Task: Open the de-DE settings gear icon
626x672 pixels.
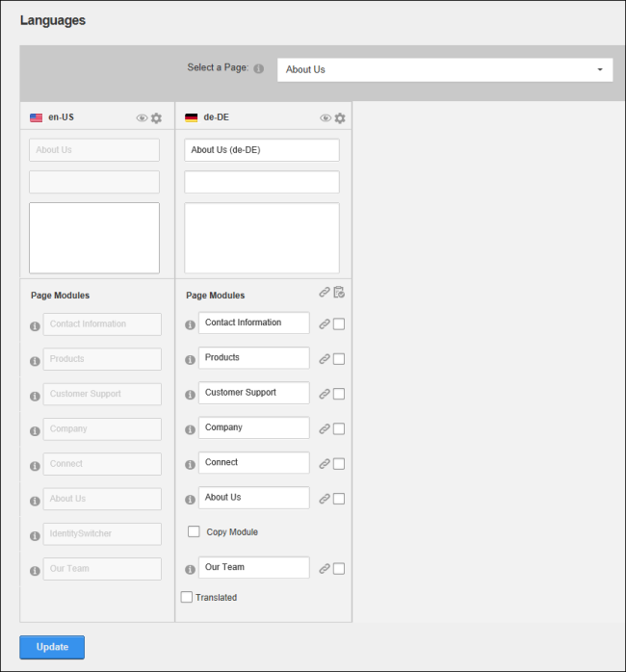Action: click(x=340, y=117)
